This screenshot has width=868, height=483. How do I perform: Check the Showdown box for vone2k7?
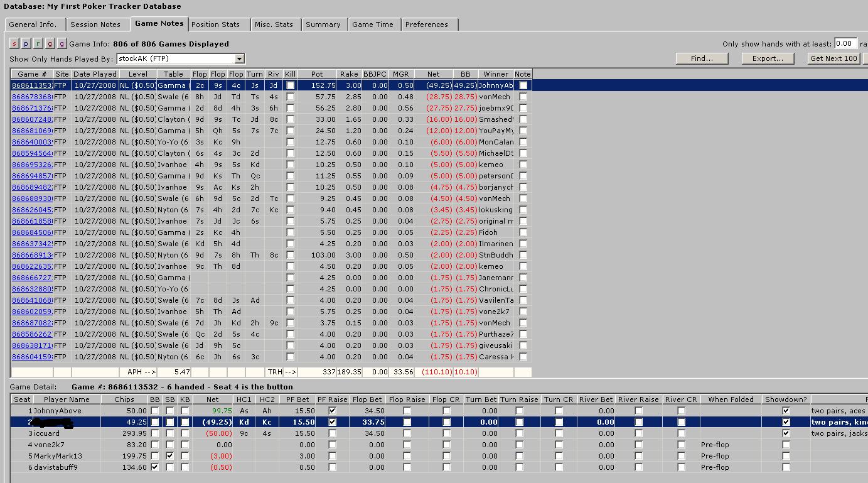(786, 445)
